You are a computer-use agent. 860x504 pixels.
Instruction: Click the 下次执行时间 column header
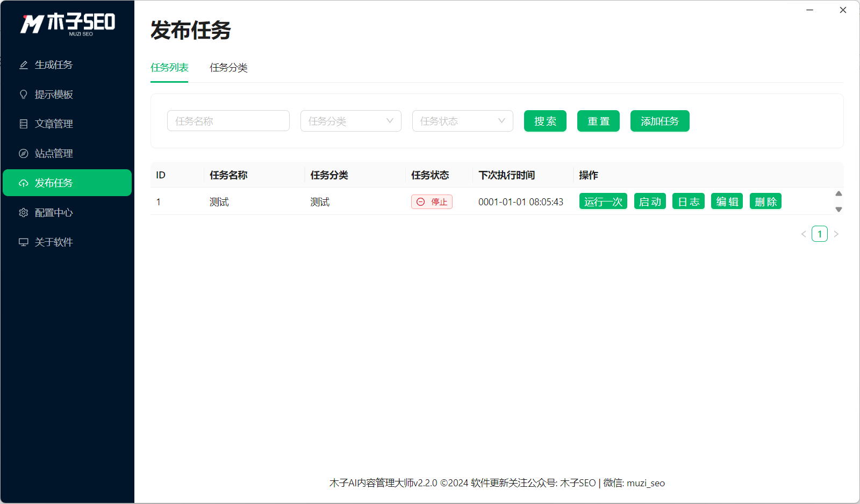(x=506, y=175)
